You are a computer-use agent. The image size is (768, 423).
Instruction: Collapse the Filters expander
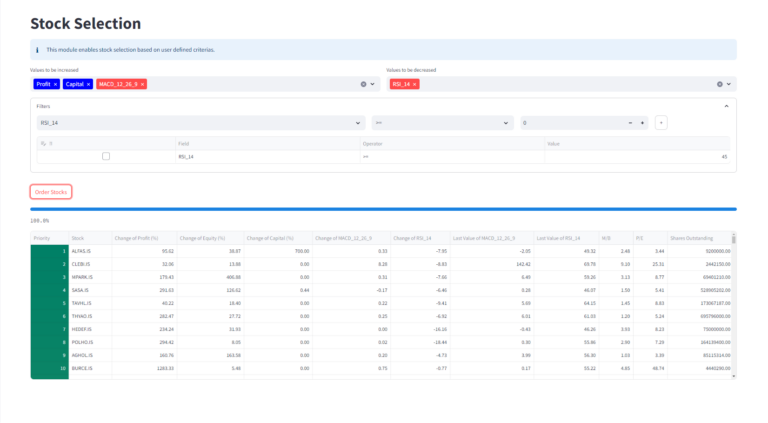[x=725, y=105]
